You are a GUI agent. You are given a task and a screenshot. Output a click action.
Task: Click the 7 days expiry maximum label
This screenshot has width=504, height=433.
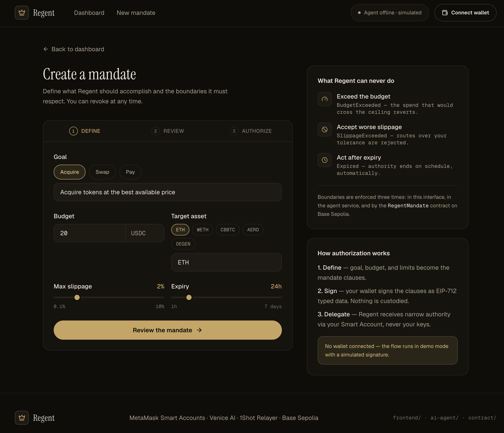tap(273, 306)
